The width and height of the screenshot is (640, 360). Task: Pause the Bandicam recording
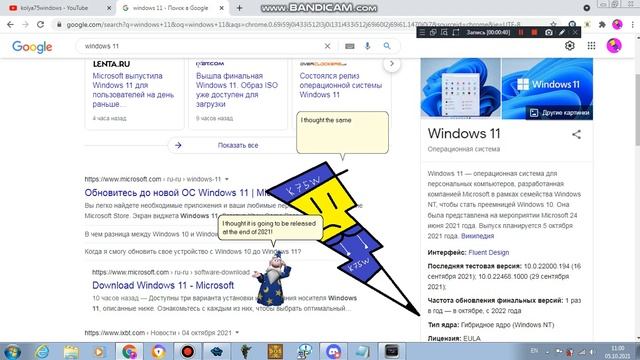[520, 32]
